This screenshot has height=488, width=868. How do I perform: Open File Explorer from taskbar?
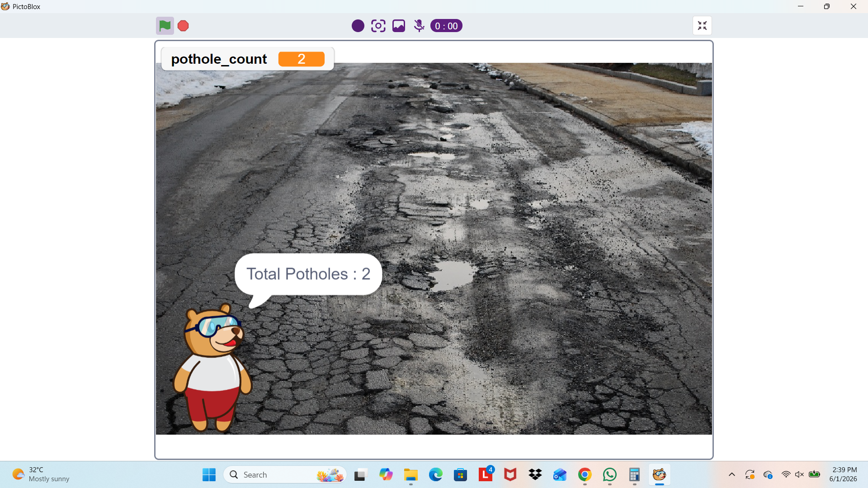[410, 474]
